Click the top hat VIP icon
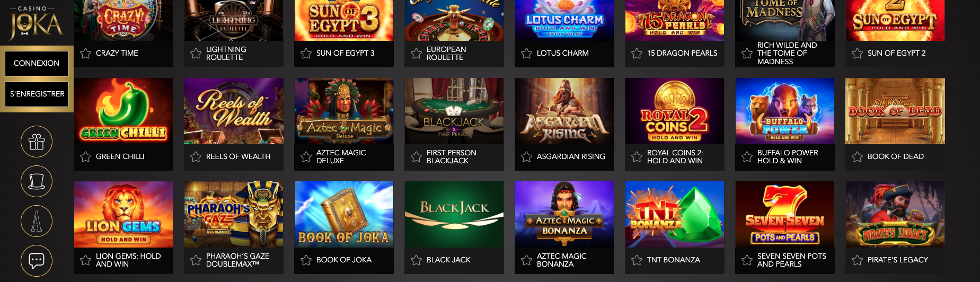The width and height of the screenshot is (980, 282). tap(37, 181)
